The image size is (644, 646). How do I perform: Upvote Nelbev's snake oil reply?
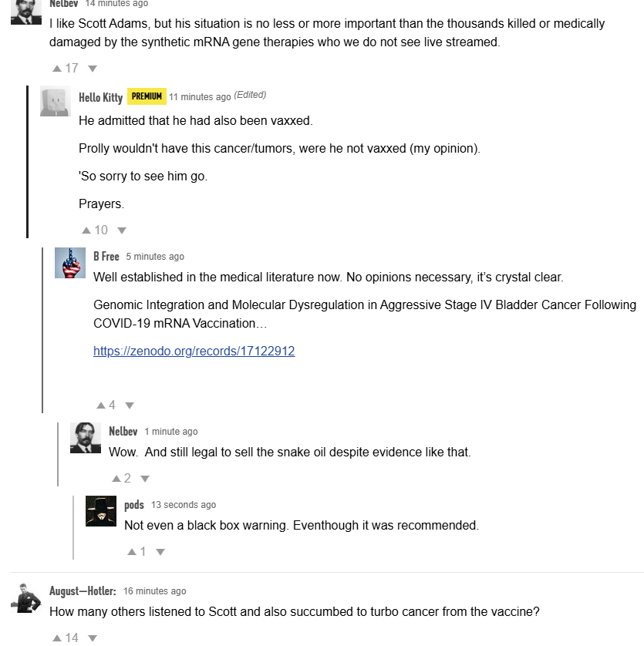[x=116, y=478]
